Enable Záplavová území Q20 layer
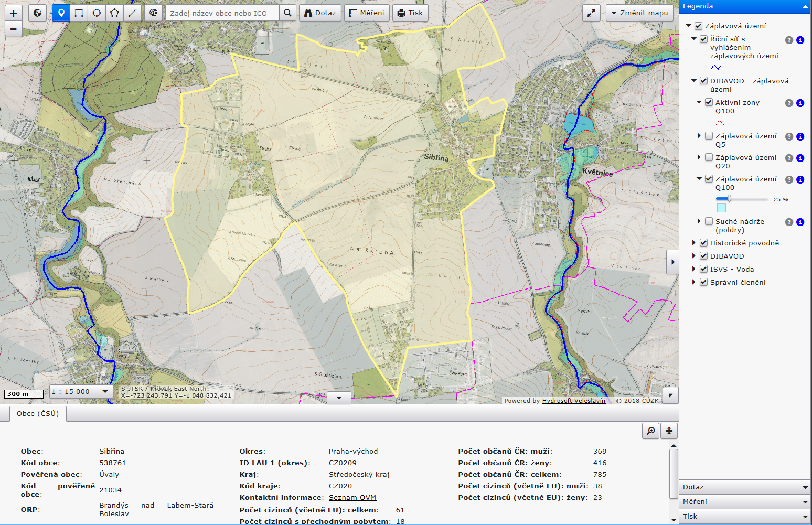 [709, 157]
